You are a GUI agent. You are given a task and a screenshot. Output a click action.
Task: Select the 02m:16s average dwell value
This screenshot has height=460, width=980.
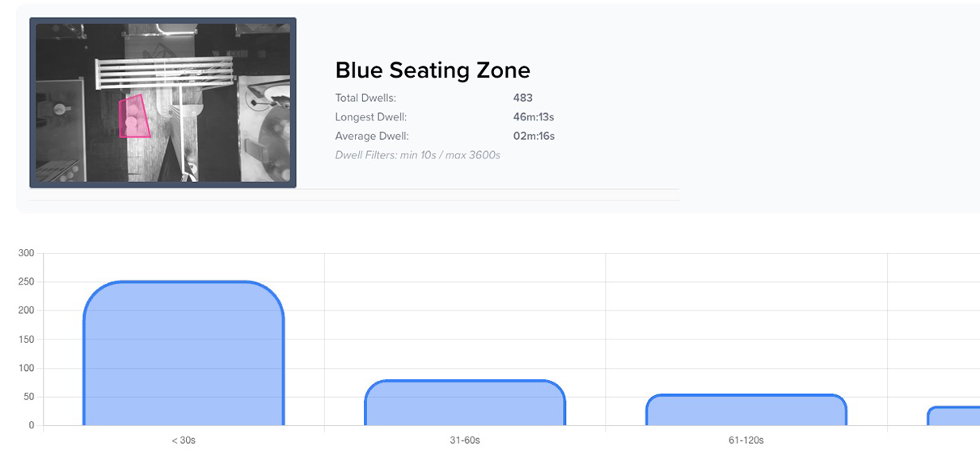click(534, 136)
